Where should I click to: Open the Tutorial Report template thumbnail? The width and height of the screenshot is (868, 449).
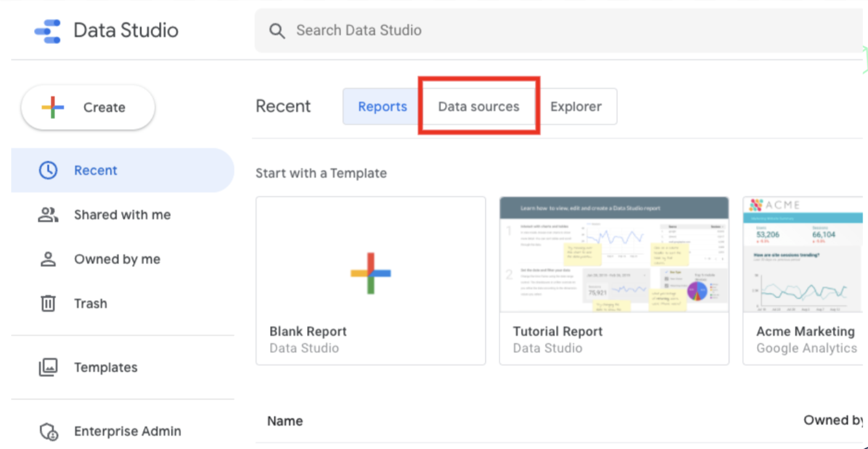pyautogui.click(x=614, y=255)
